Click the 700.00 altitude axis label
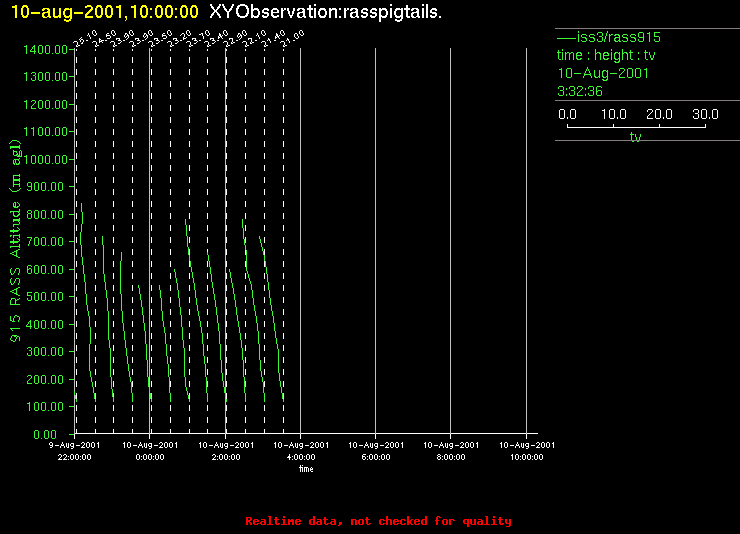Screen dimensions: 740x534 pyautogui.click(x=45, y=242)
